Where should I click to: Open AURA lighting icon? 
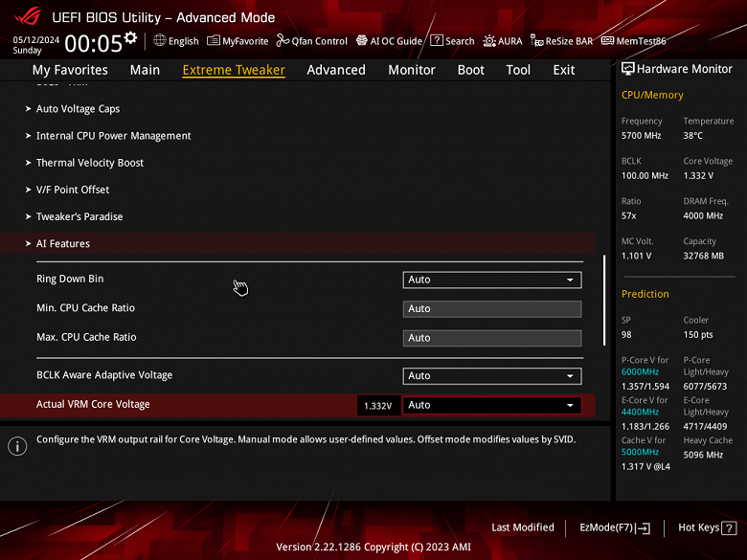point(489,41)
